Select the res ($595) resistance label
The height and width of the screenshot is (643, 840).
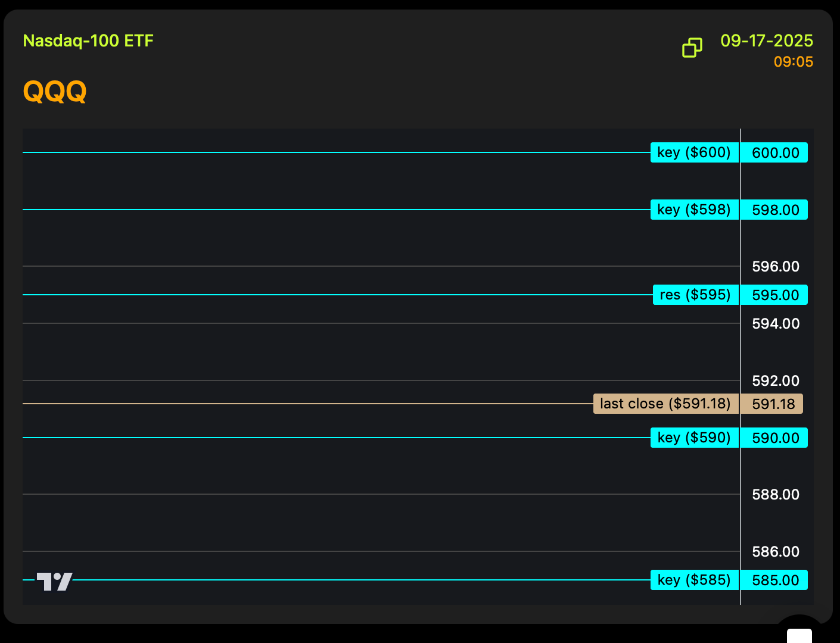(695, 295)
